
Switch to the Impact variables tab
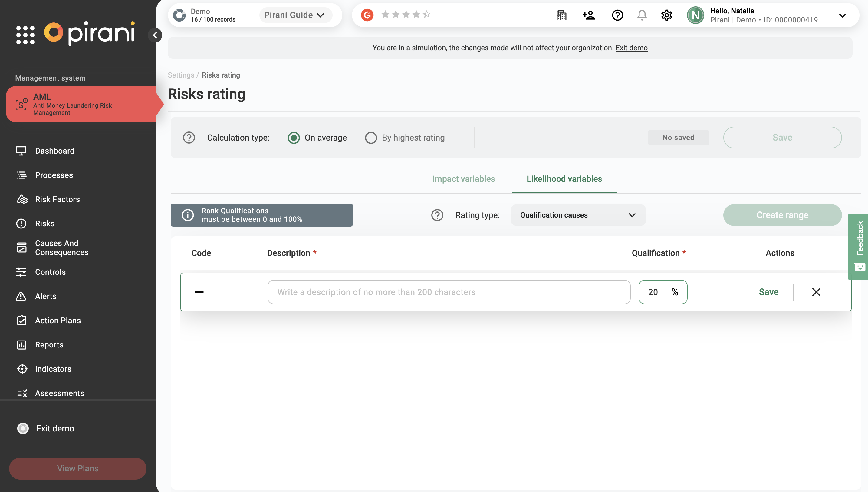(x=463, y=179)
